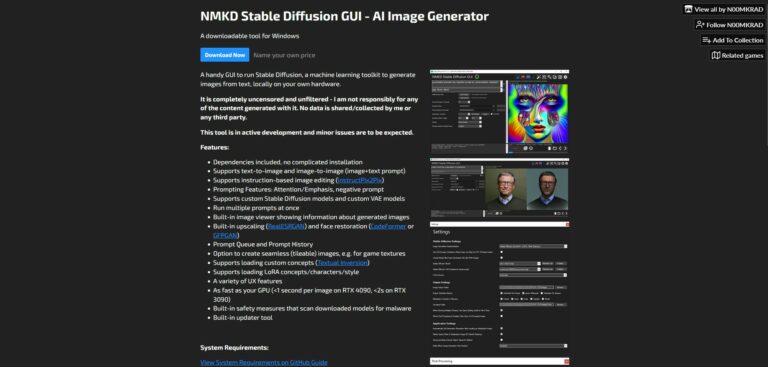Screen dimensions: 768x367
Task: Open View all by N00MKRAD
Action: (724, 9)
